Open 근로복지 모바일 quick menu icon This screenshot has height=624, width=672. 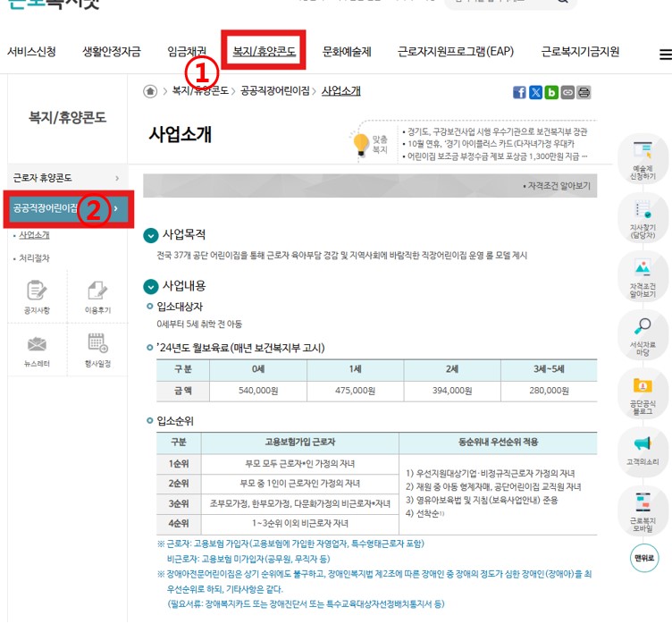tap(643, 511)
